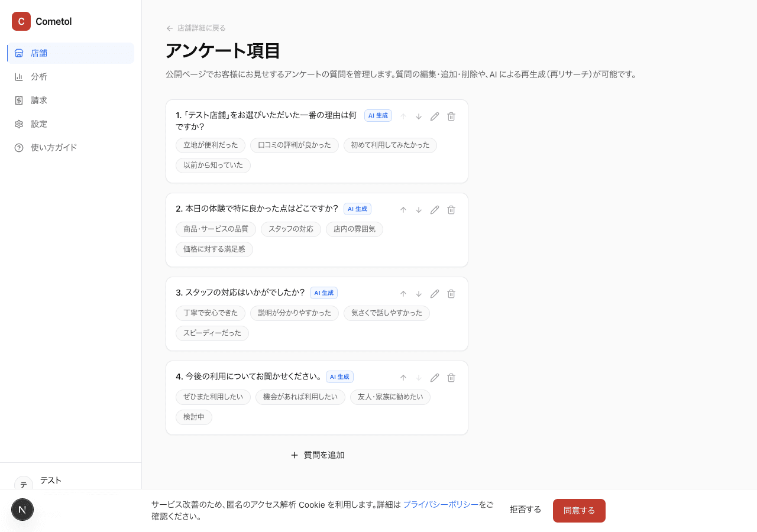Move question 4 down with arrow icon
Viewport: 757px width, 532px height.
point(419,378)
